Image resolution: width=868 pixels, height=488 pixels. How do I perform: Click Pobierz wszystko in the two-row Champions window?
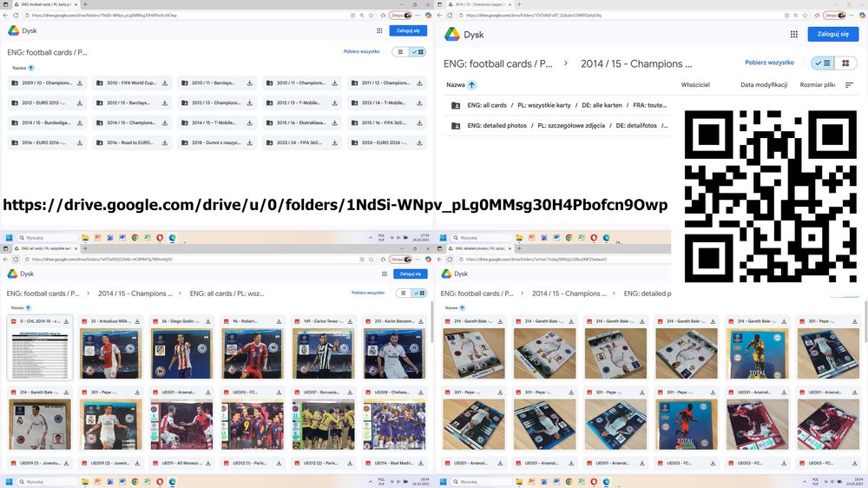coord(769,63)
